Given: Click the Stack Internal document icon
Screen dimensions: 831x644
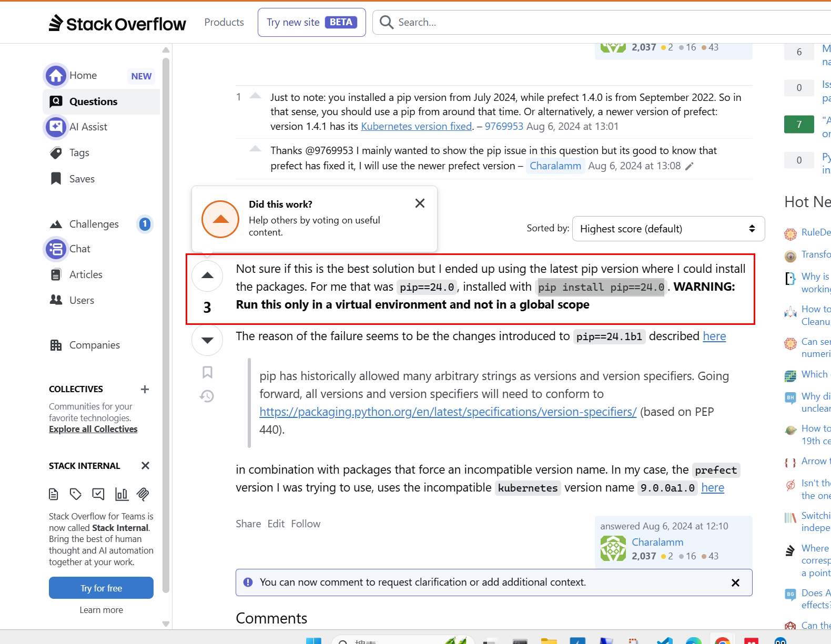Looking at the screenshot, I should 53,494.
